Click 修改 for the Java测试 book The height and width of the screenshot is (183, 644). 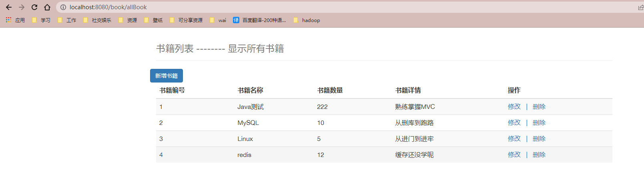[x=514, y=107]
